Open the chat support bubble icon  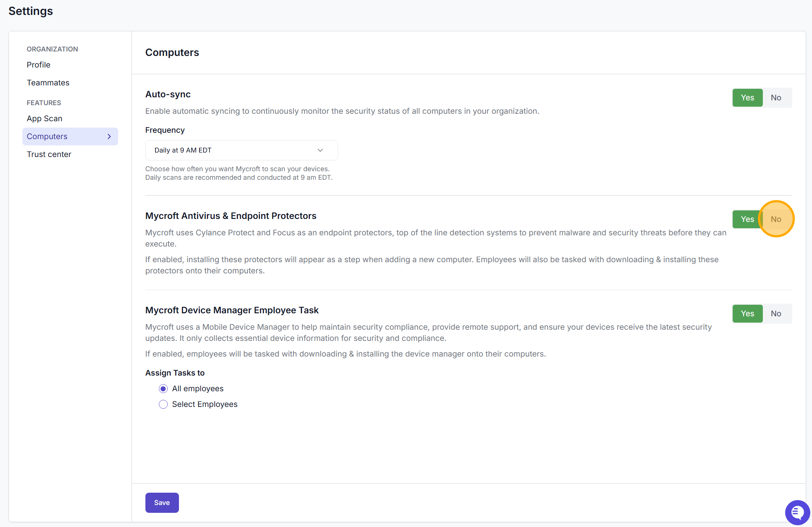click(x=797, y=512)
